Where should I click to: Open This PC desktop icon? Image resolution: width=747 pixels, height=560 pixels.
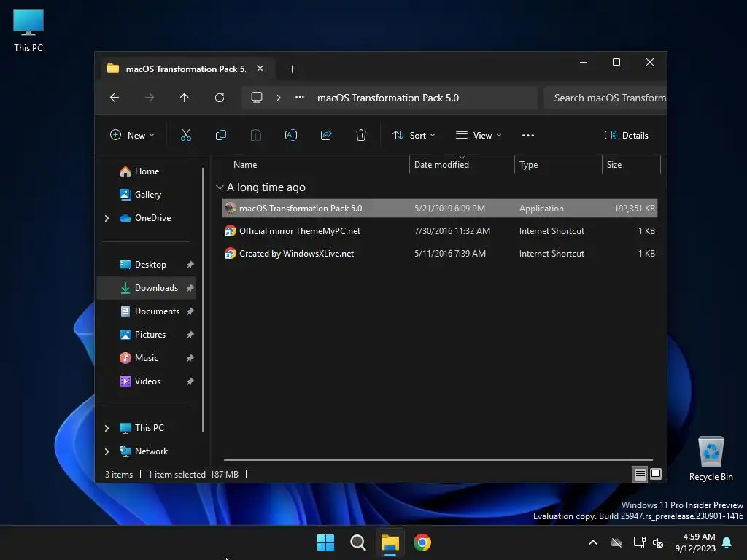pos(28,30)
